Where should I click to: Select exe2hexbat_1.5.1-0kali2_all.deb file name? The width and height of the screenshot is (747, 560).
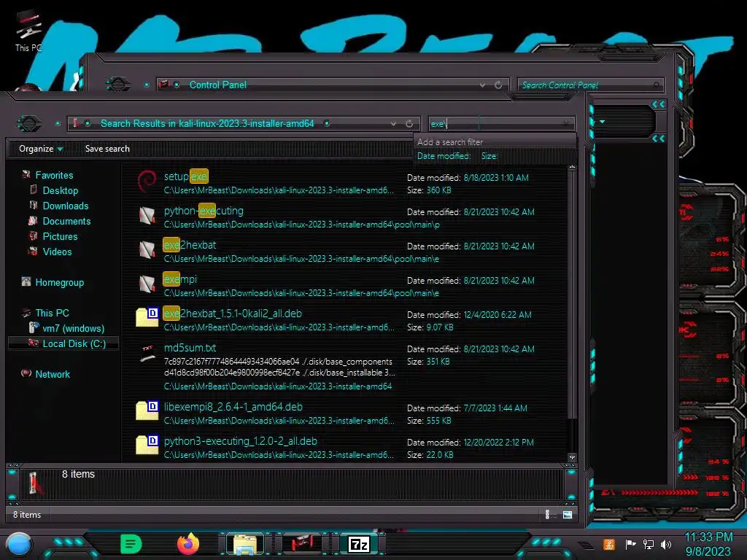tap(233, 314)
